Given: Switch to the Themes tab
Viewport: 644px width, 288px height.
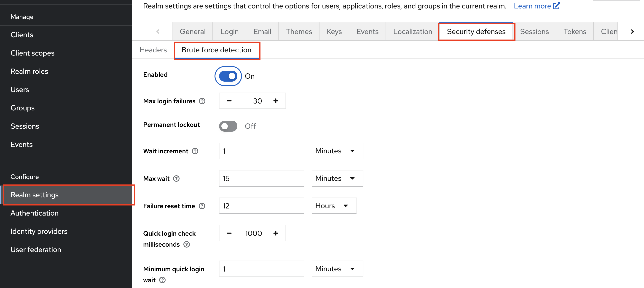Looking at the screenshot, I should 299,32.
